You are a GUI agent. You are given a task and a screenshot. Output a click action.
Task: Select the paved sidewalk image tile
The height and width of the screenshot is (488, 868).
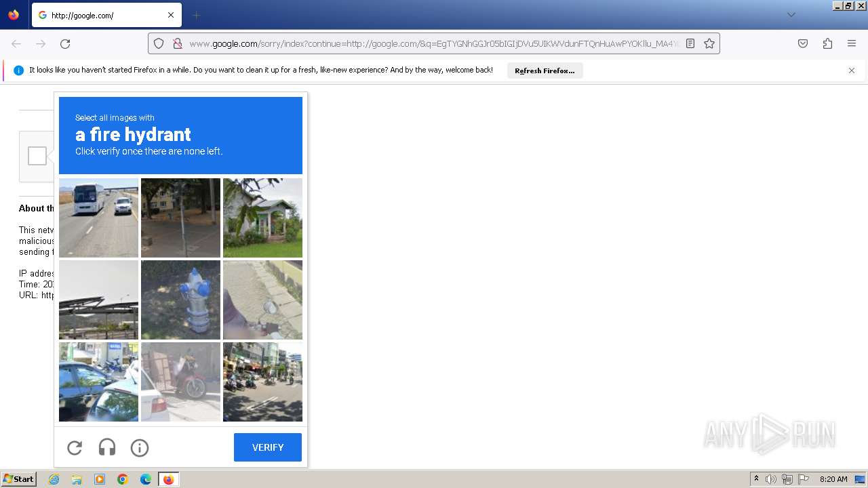coord(262,300)
